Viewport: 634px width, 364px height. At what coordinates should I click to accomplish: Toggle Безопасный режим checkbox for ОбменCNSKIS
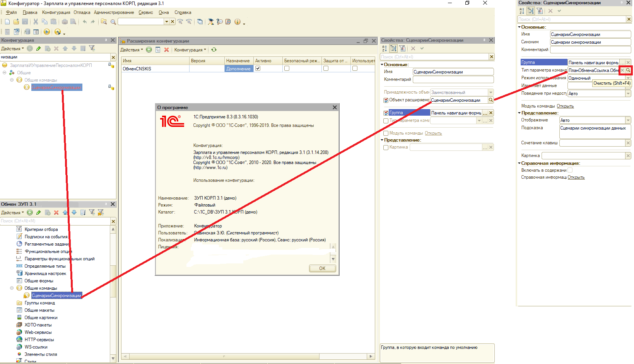point(287,68)
